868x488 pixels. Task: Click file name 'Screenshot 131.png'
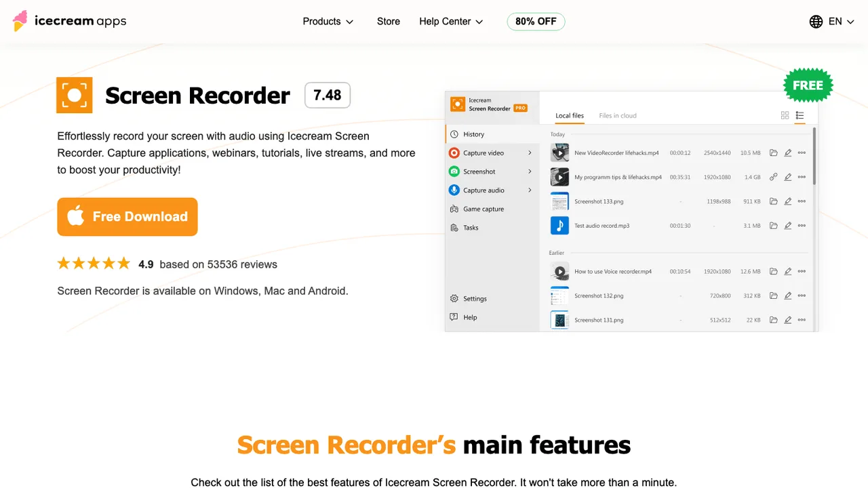599,320
